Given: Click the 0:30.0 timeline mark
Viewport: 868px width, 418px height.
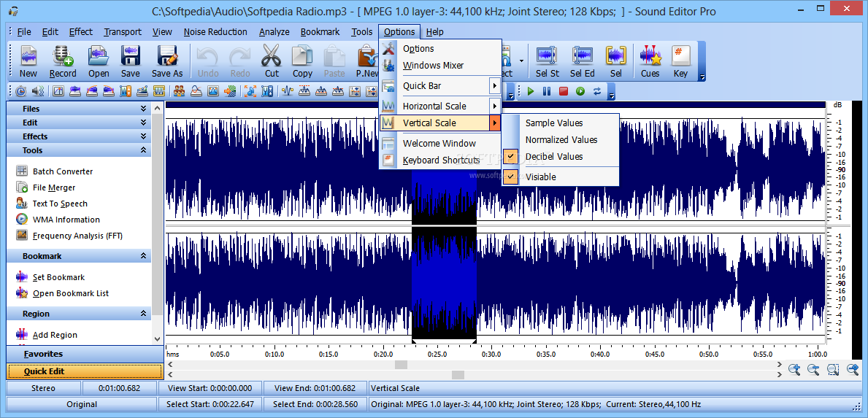Looking at the screenshot, I should (x=491, y=355).
